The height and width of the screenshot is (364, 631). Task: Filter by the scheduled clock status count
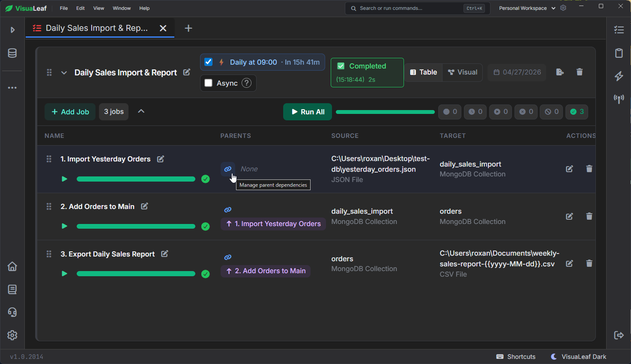tap(475, 112)
